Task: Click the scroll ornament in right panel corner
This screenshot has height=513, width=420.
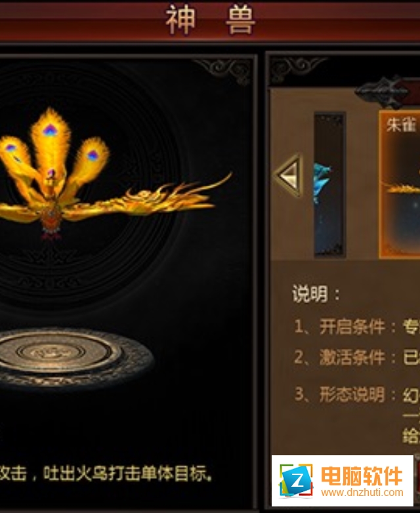Action: pos(297,70)
